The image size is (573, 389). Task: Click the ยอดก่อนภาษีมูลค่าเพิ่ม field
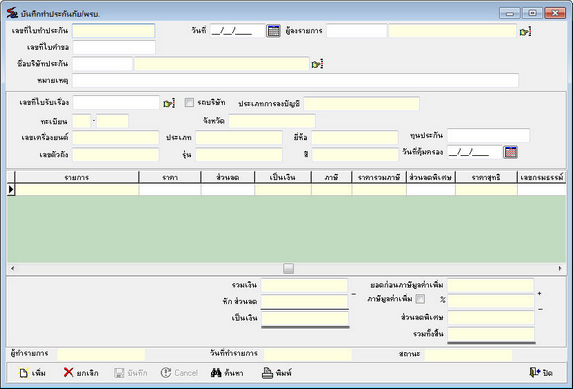click(491, 285)
